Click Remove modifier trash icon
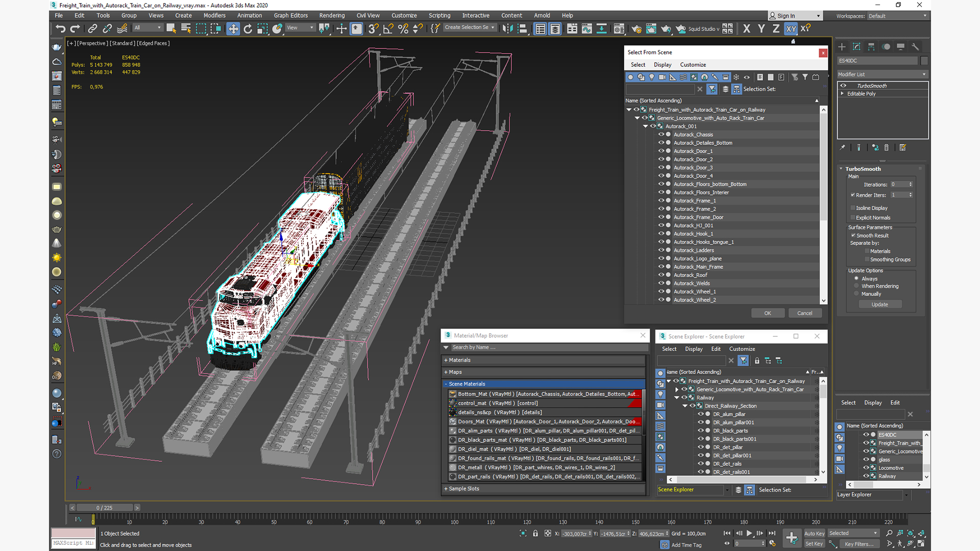 [886, 147]
